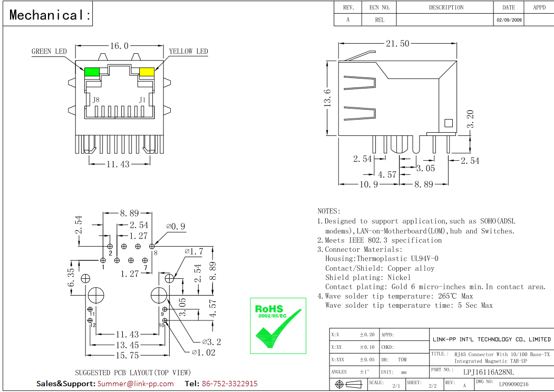Click the ø3.2 mounting hole on left

pyautogui.click(x=96, y=295)
